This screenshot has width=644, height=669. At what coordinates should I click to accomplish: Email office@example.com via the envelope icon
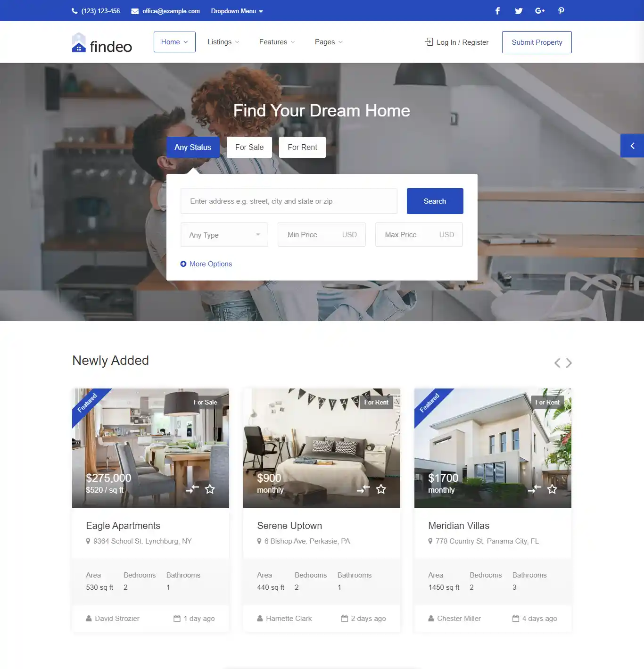(x=135, y=10)
